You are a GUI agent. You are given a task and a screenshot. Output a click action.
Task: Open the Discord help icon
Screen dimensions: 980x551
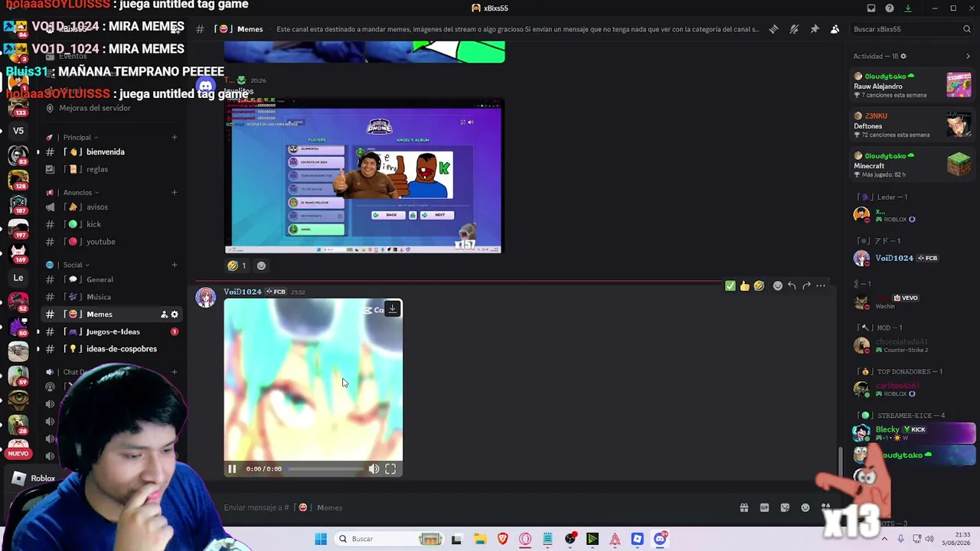pos(890,8)
